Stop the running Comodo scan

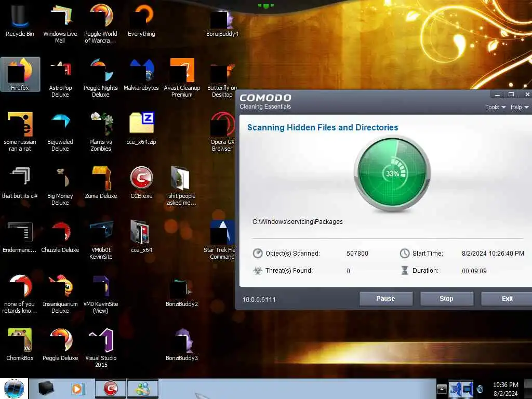(x=446, y=299)
